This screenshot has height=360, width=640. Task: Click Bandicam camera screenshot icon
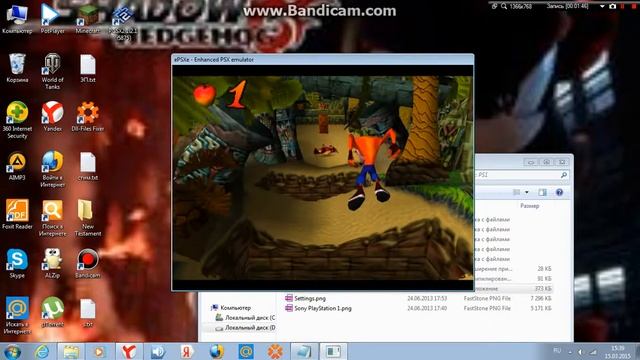pyautogui.click(x=613, y=6)
